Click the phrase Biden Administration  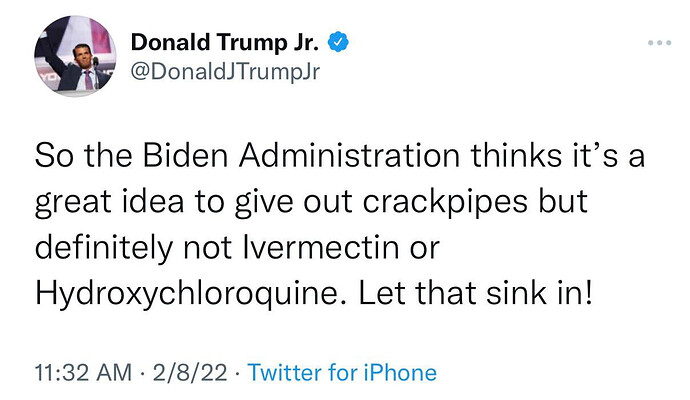[301, 155]
